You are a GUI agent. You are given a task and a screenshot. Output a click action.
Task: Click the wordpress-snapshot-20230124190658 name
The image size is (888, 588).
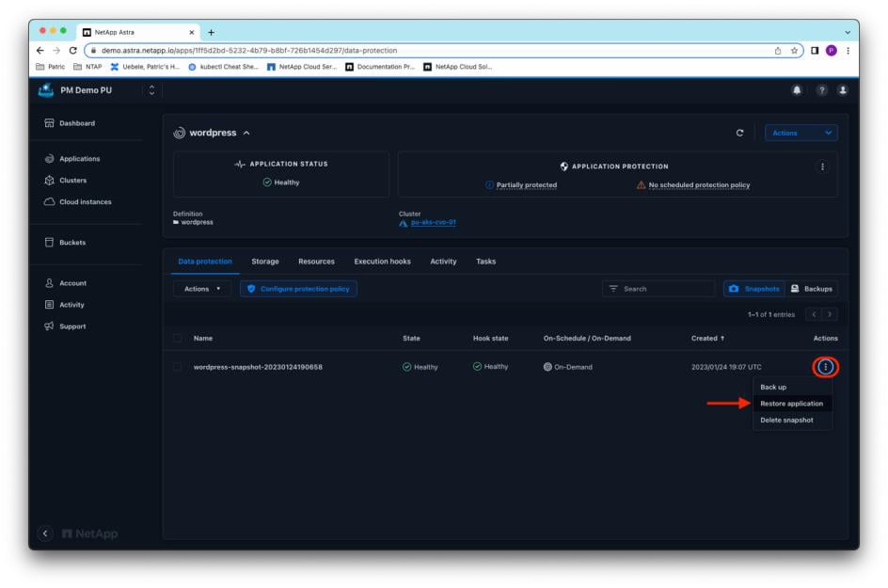pos(258,367)
